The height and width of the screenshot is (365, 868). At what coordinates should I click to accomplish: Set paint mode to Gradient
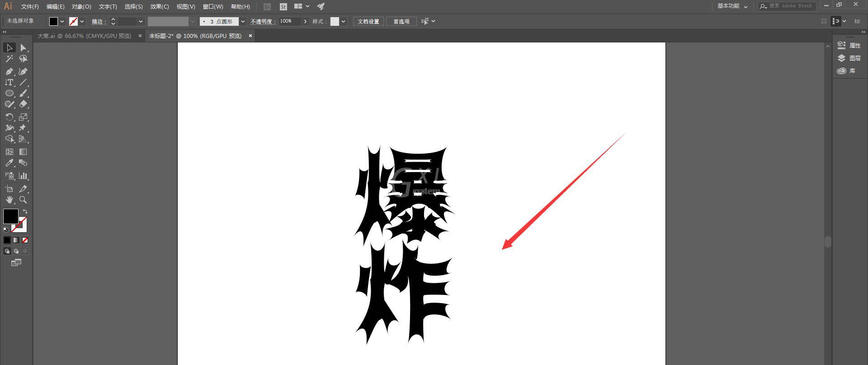pyautogui.click(x=16, y=240)
